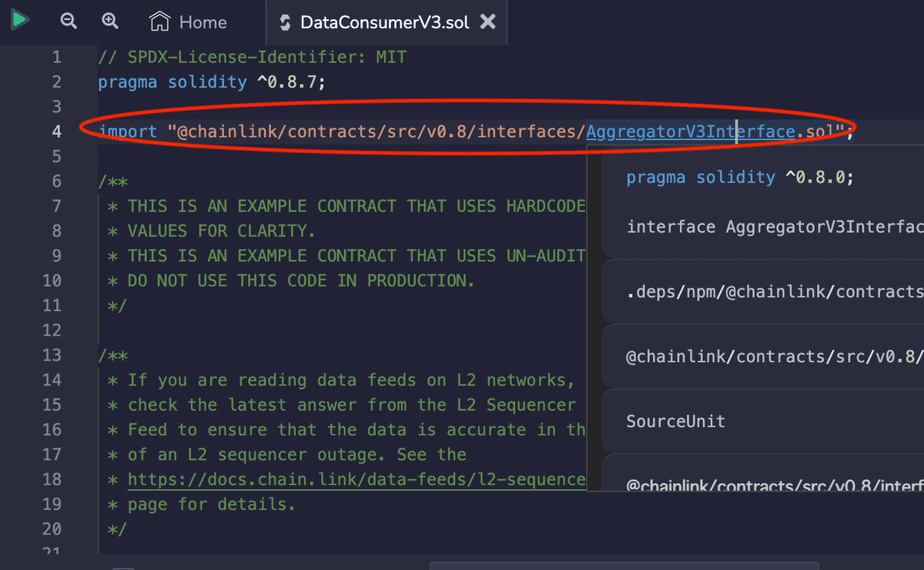This screenshot has width=924, height=570.
Task: Click 'interface AggregatorV3Interface' in hover popup
Action: point(775,226)
